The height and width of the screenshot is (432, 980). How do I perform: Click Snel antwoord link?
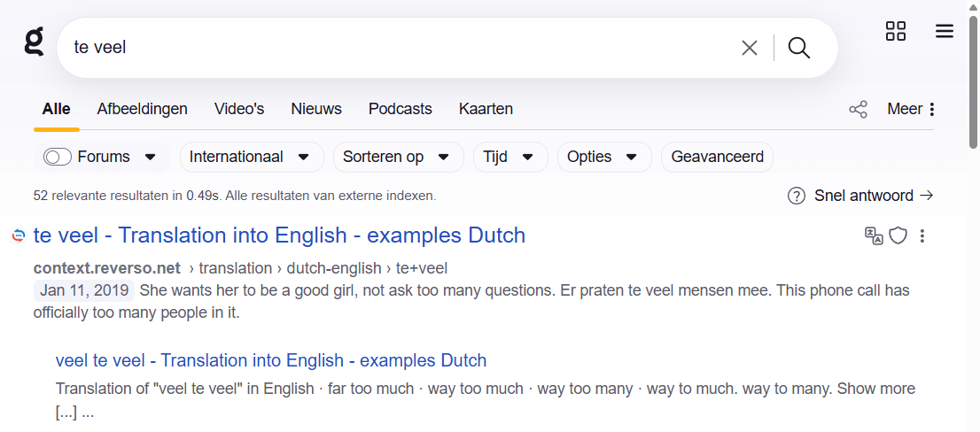click(x=861, y=196)
